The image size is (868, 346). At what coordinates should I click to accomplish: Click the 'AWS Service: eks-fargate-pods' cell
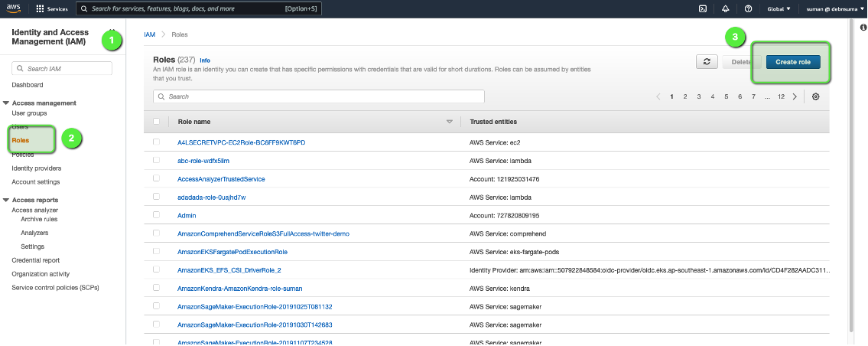point(514,252)
